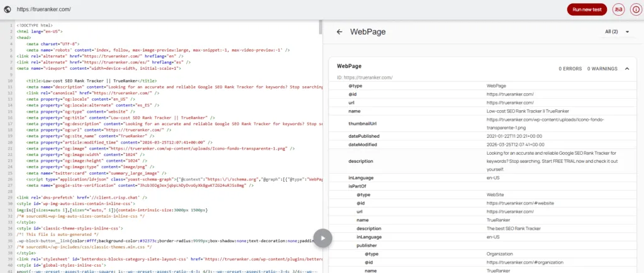Click the isPartOf property label
The width and height of the screenshot is (644, 273).
coord(357,186)
